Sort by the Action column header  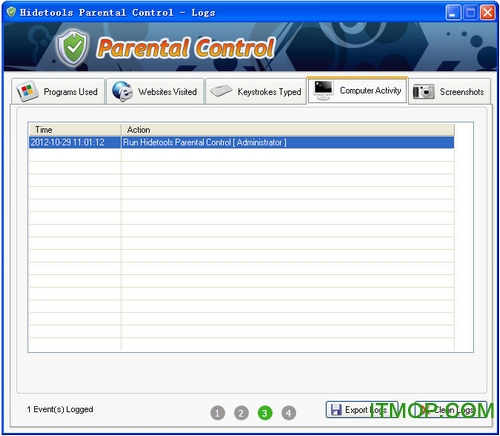click(288, 130)
